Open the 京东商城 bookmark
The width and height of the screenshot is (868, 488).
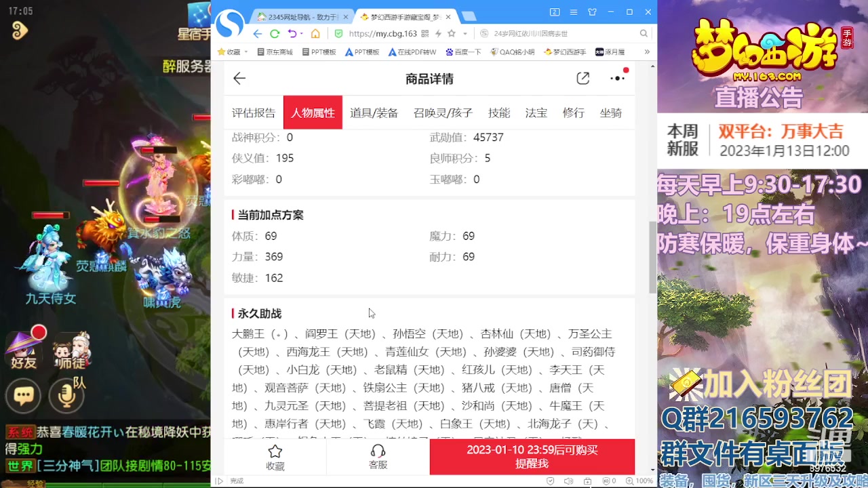274,52
